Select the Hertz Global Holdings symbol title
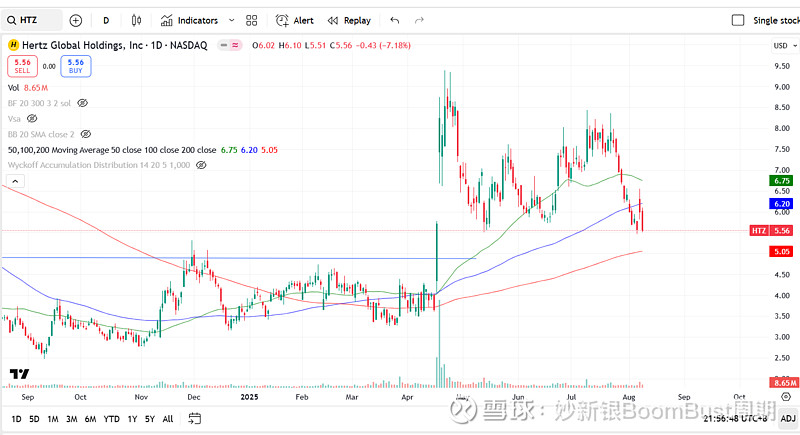Viewport: 800px width, 435px height. pyautogui.click(x=115, y=45)
